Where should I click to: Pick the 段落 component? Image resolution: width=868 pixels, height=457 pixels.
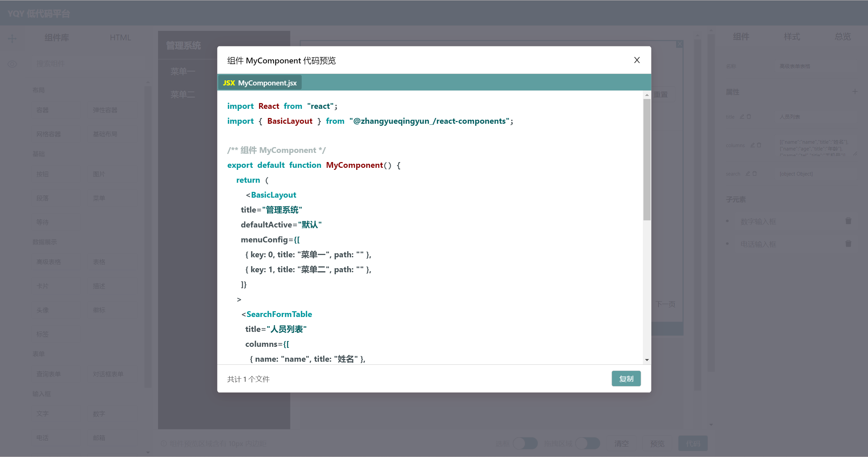pos(56,198)
